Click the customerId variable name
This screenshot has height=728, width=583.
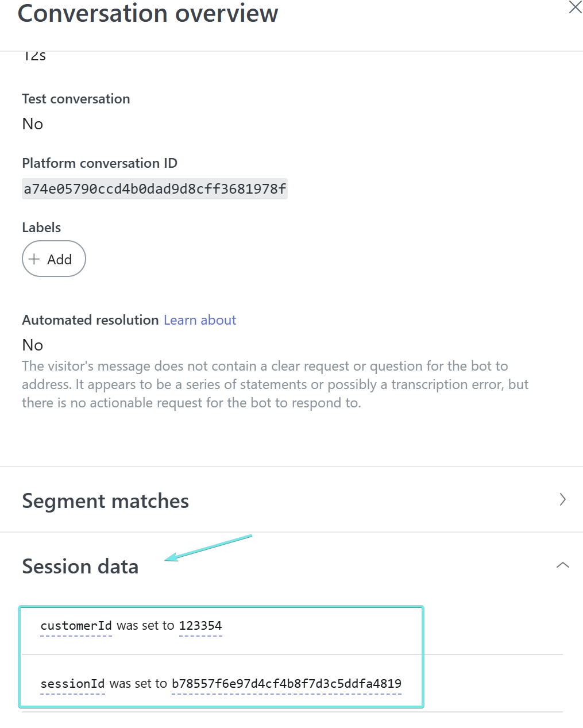pos(76,626)
